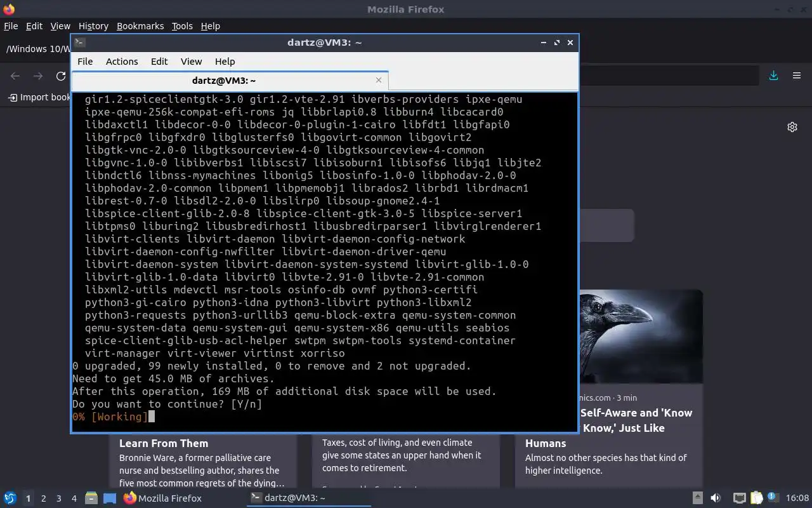Open the network connection tray icon
This screenshot has width=812, height=508.
[x=739, y=498]
